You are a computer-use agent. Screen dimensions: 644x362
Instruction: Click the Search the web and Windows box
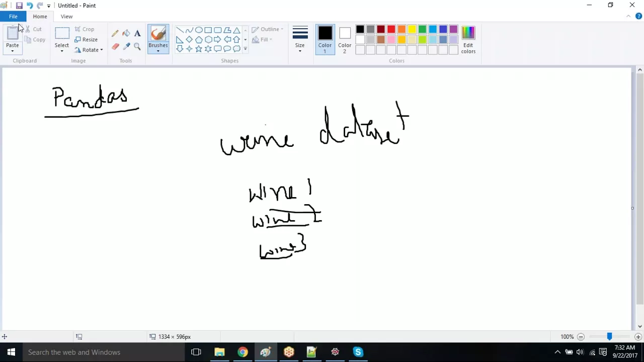pos(104,352)
